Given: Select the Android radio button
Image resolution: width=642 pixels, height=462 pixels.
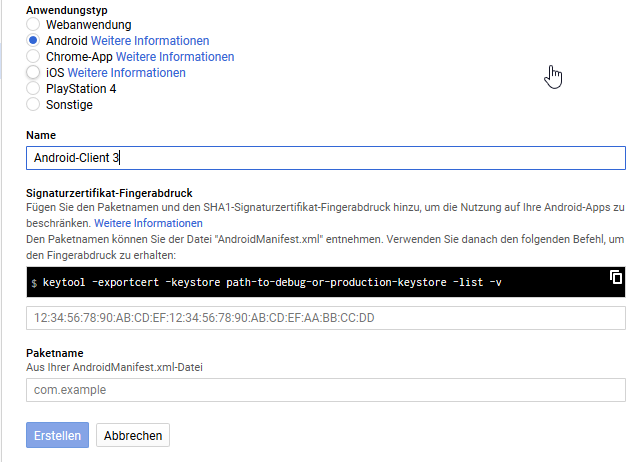Looking at the screenshot, I should pyautogui.click(x=33, y=40).
